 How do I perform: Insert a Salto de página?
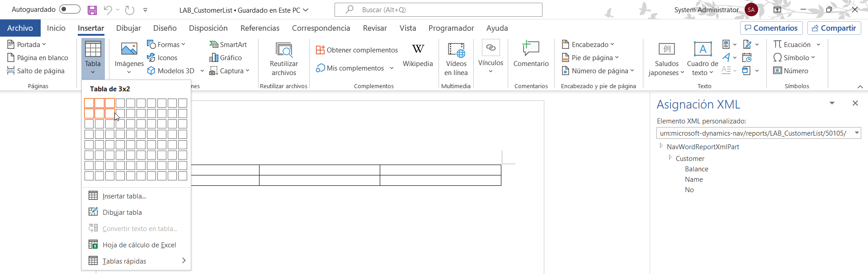point(36,71)
